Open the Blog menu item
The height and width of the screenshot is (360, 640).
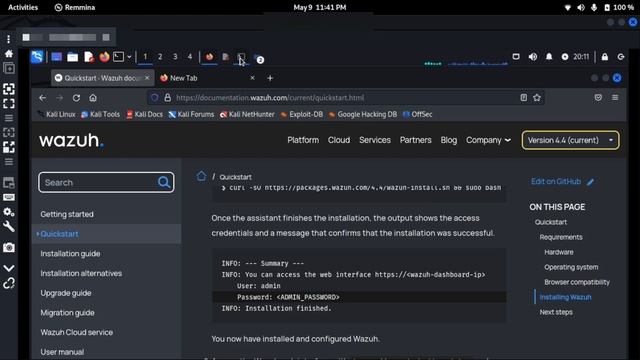(449, 140)
